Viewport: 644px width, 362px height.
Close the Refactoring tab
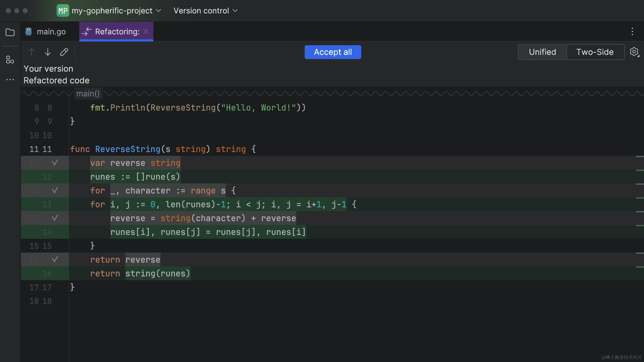point(146,31)
